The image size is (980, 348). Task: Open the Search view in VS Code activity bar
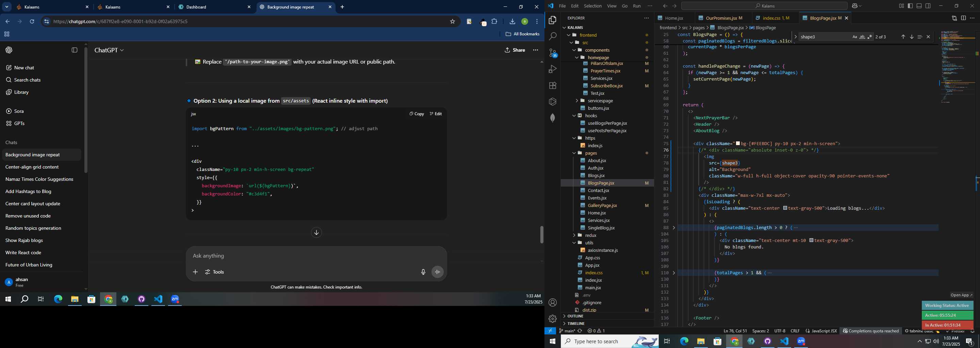coord(552,36)
